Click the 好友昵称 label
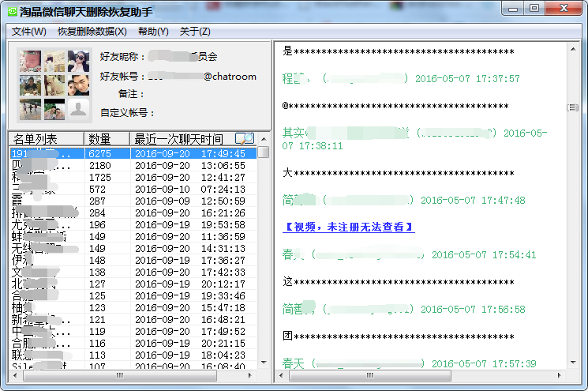Viewport: 588px width, 391px height. 123,57
